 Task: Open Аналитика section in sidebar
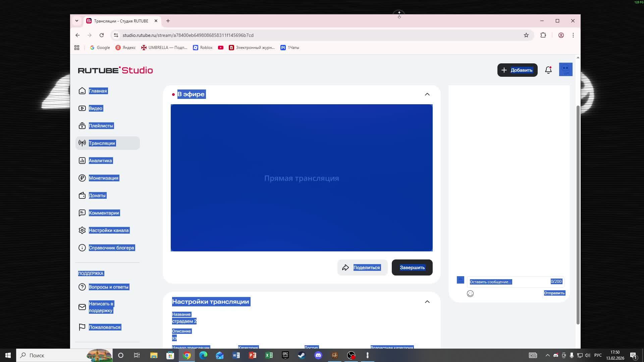[x=100, y=161]
